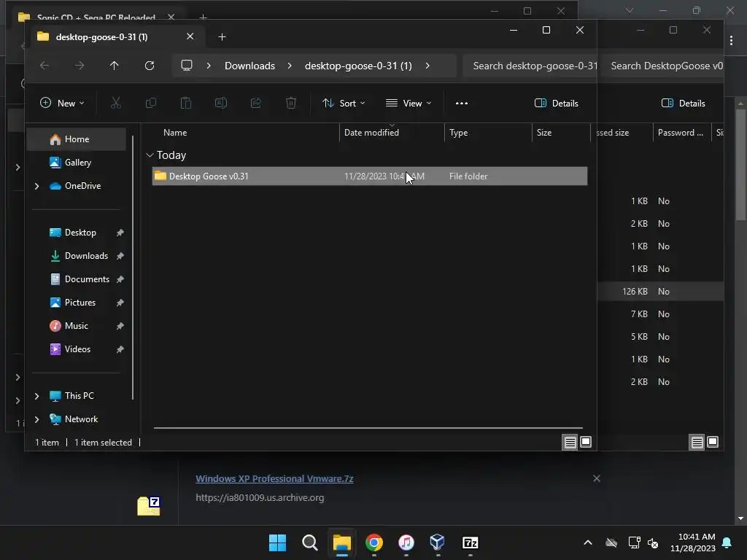Open Videos quick access folder
This screenshot has height=560, width=747.
[76, 349]
